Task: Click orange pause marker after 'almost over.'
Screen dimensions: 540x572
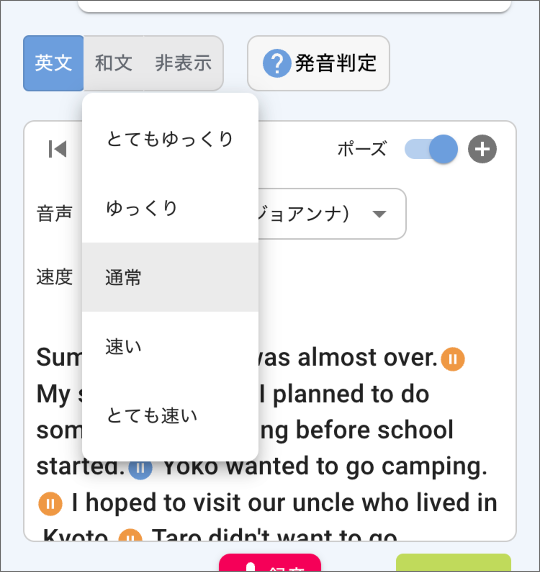Action: (x=452, y=359)
